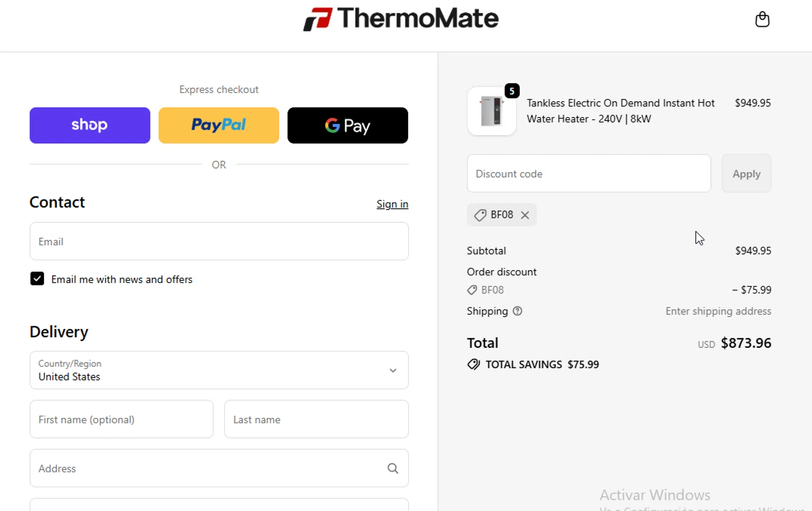Uncheck Email me with news and offers
This screenshot has width=812, height=511.
pos(37,279)
